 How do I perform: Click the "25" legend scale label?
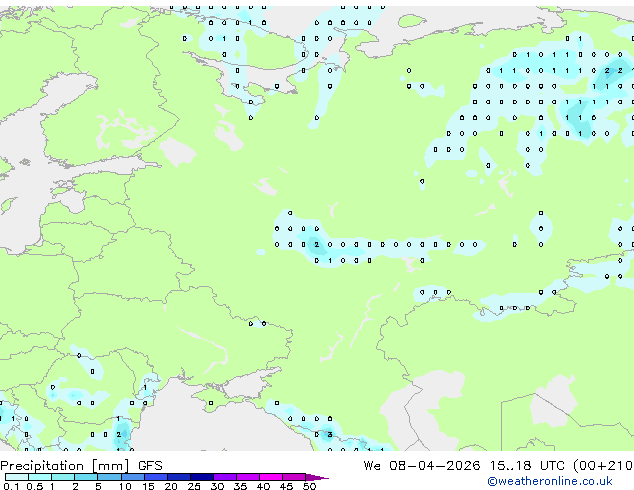(194, 486)
